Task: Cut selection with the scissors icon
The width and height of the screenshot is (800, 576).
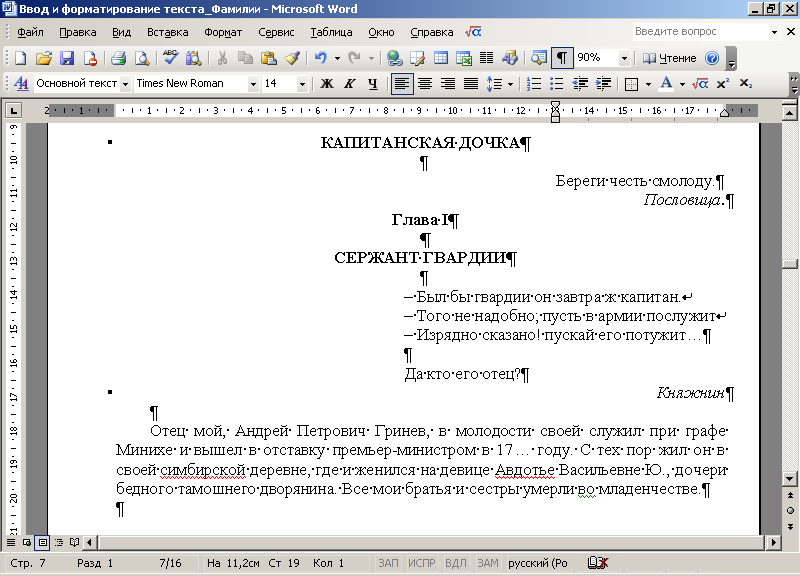Action: click(x=222, y=58)
